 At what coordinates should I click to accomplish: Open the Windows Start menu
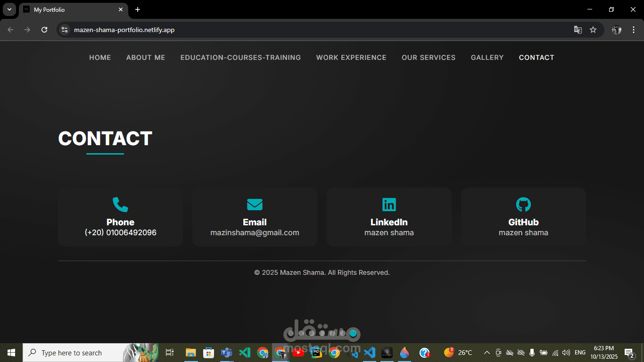(11, 353)
